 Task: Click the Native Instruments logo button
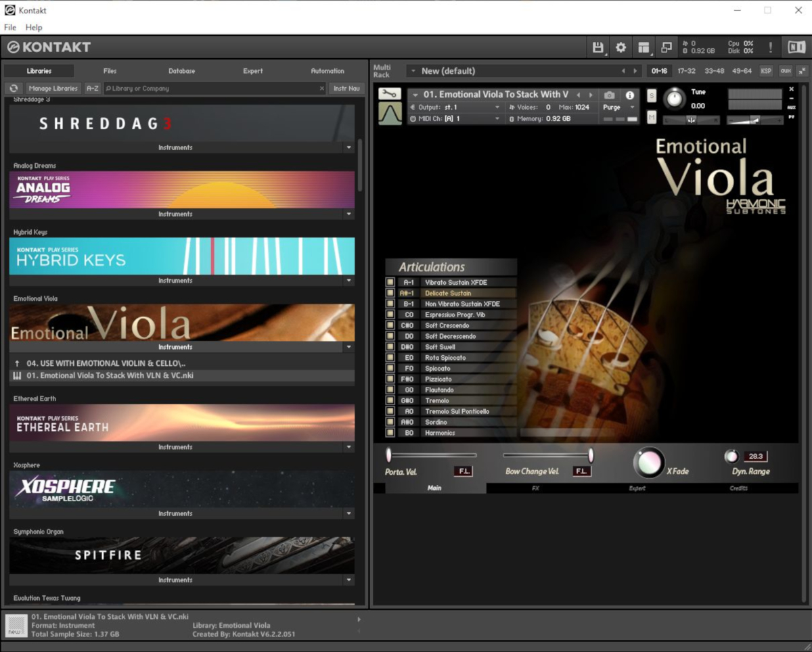coord(796,47)
